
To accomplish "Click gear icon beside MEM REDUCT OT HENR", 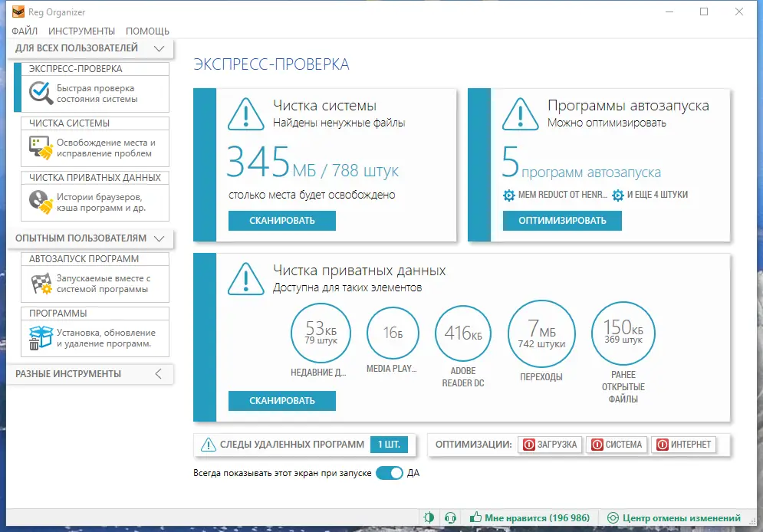I will click(x=509, y=195).
